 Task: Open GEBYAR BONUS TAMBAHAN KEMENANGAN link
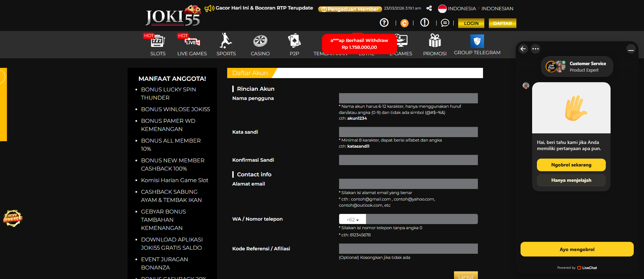point(164,220)
